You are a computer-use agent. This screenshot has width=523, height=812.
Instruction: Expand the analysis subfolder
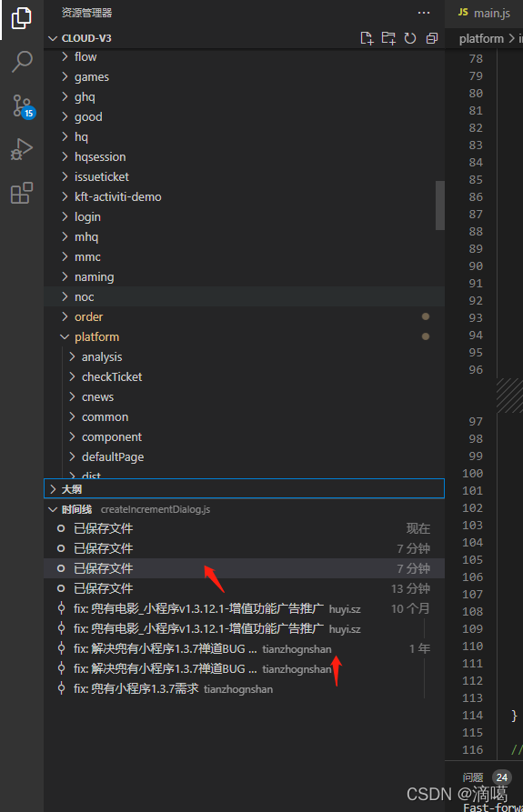73,356
